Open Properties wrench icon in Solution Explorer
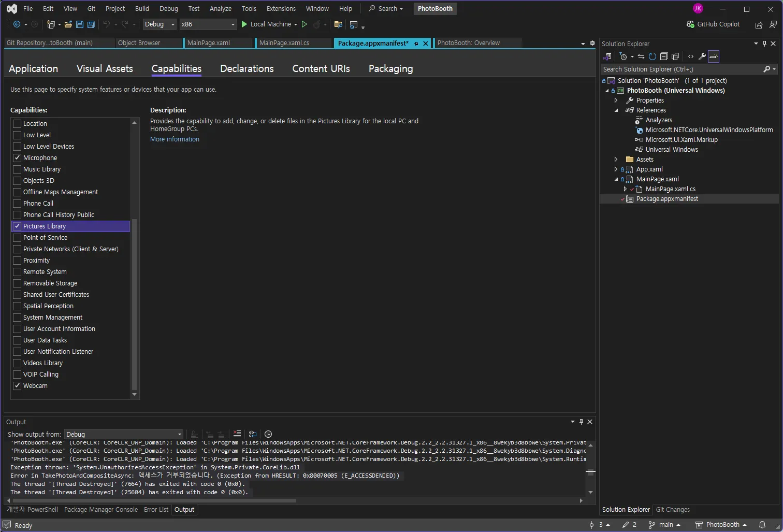The height and width of the screenshot is (532, 783). [x=702, y=56]
